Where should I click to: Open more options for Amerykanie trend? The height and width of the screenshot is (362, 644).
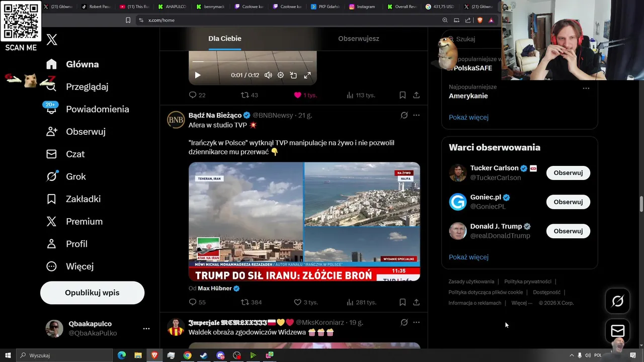coord(586,88)
